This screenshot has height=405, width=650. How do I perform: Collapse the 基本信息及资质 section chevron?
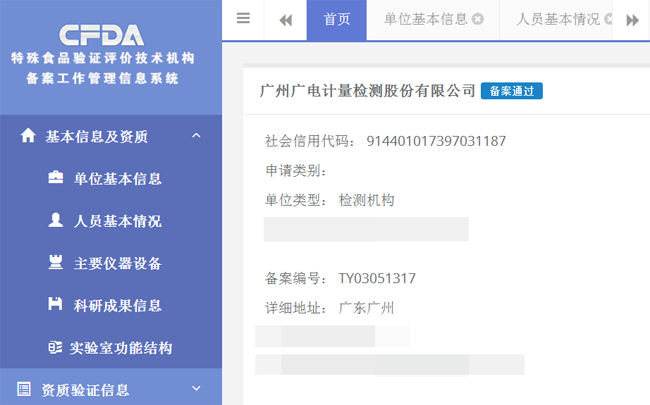196,136
